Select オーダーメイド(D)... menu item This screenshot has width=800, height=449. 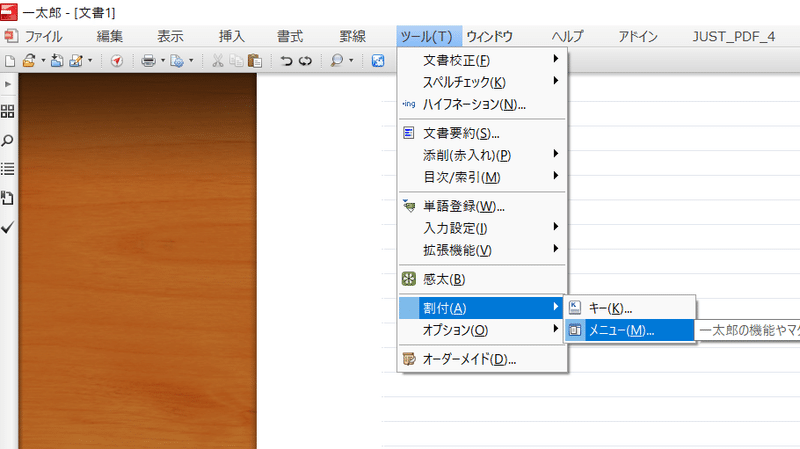tap(482, 359)
